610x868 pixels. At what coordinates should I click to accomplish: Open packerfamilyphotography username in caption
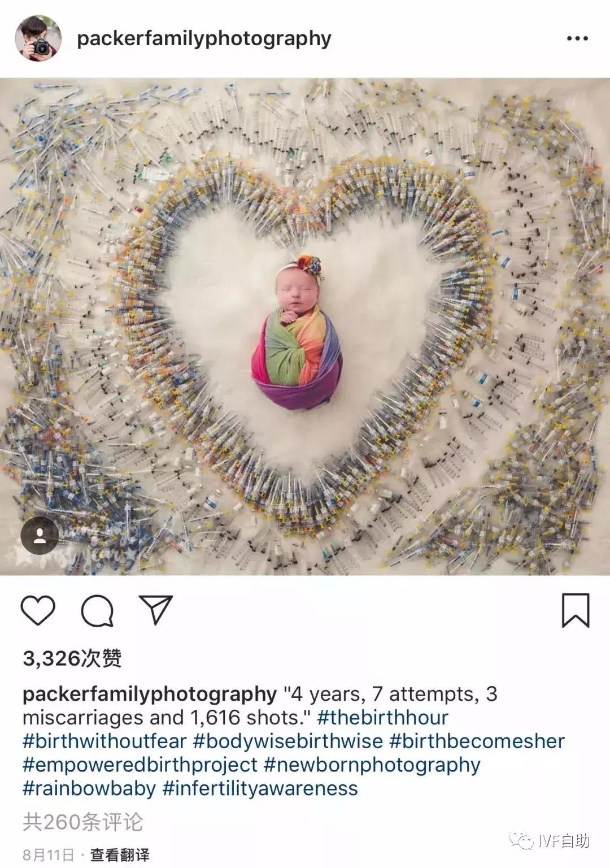[150, 694]
